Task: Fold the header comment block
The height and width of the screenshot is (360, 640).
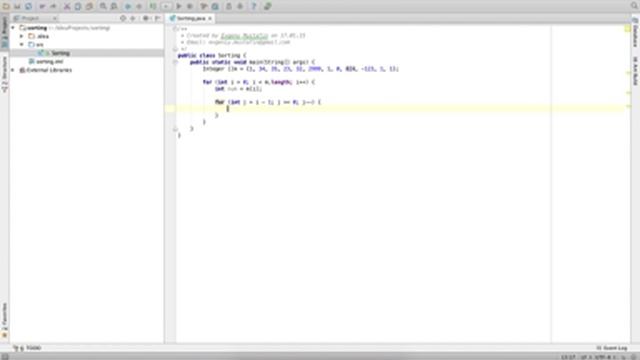Action: (176, 29)
